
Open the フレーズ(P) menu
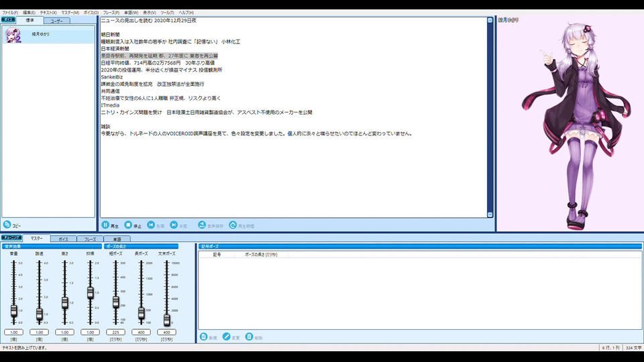pos(111,13)
